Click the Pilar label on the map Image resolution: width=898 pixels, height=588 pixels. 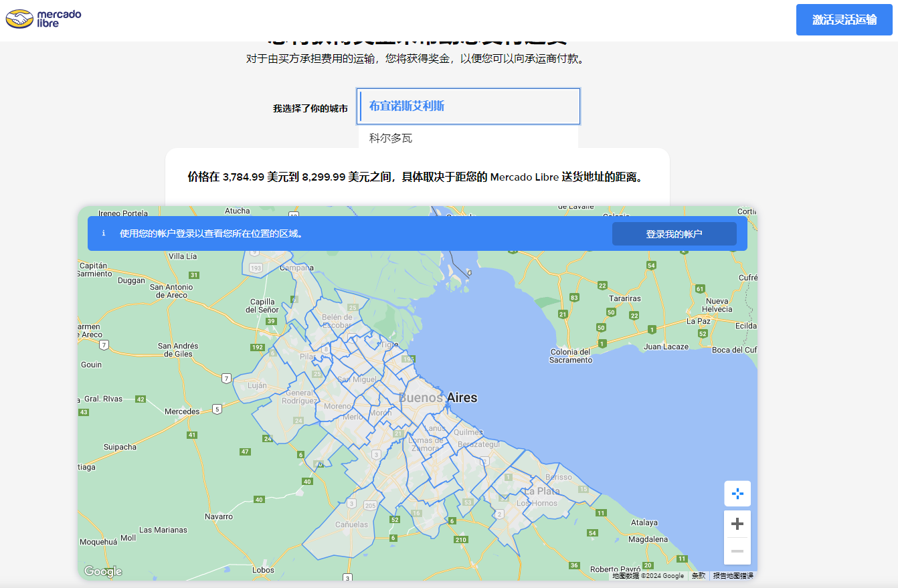(307, 357)
